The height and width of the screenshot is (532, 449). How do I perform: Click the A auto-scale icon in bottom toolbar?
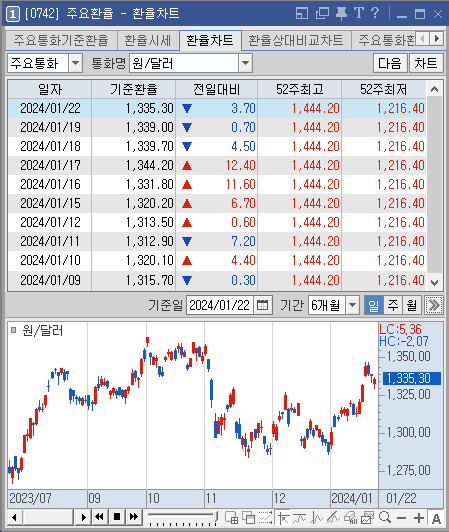436,518
